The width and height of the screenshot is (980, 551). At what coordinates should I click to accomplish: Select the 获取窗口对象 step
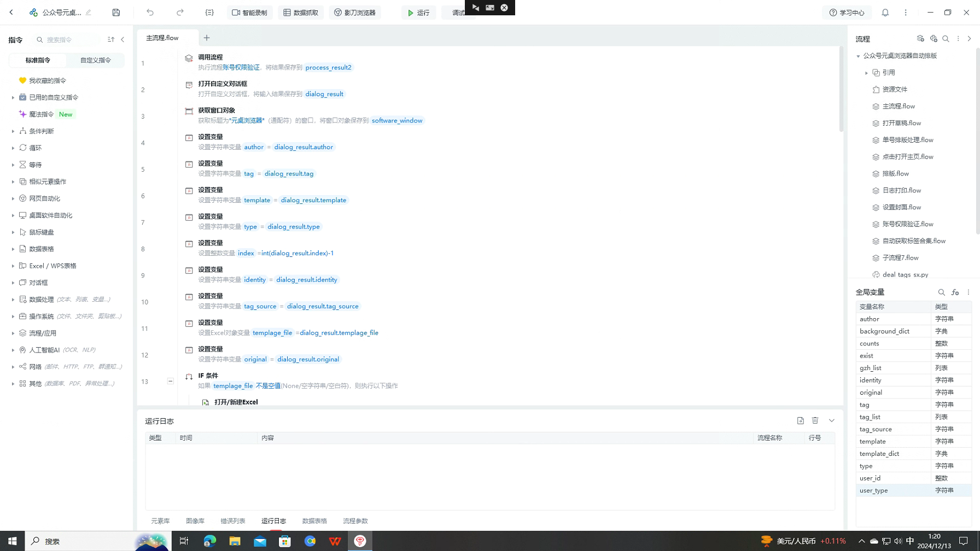click(x=217, y=110)
